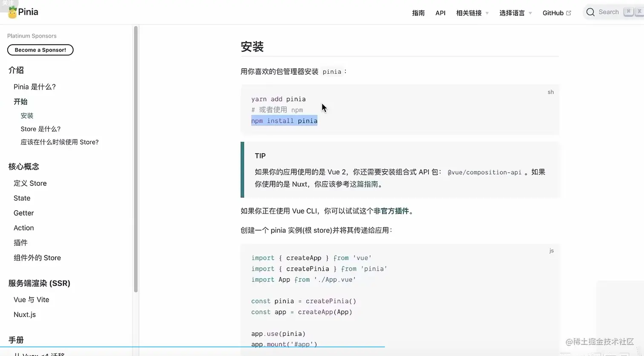Click the GitHub external link icon
The width and height of the screenshot is (644, 356).
coord(568,13)
